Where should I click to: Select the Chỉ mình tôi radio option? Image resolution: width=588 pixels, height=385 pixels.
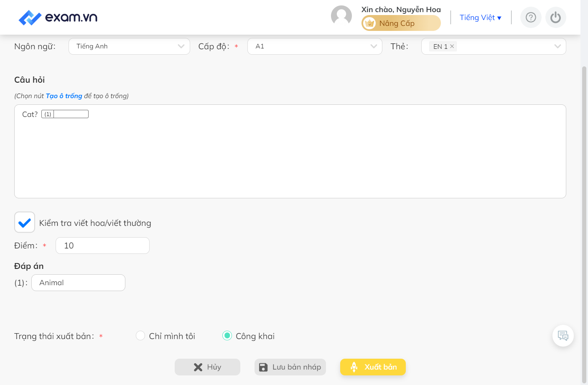(140, 336)
